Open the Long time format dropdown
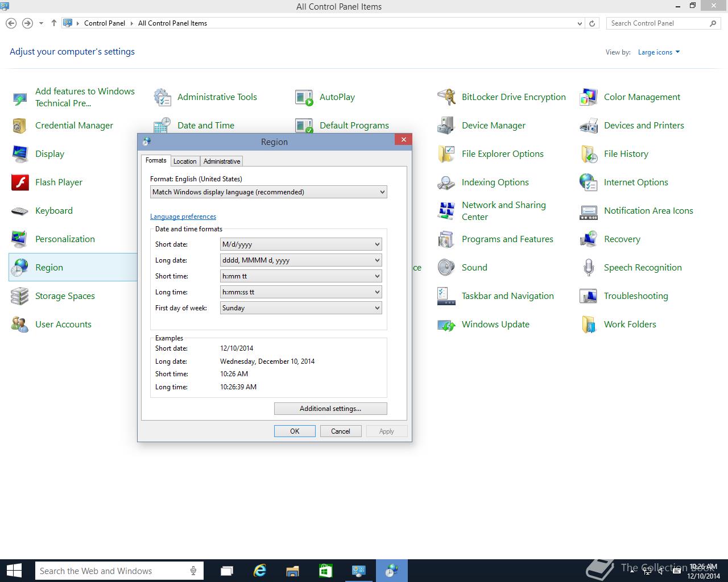This screenshot has width=728, height=582. click(300, 292)
